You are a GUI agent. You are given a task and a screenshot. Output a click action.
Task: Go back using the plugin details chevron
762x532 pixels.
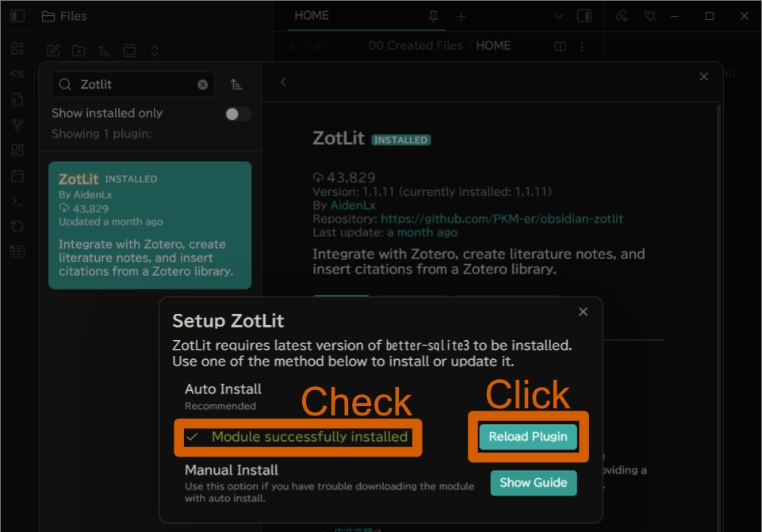pos(283,82)
